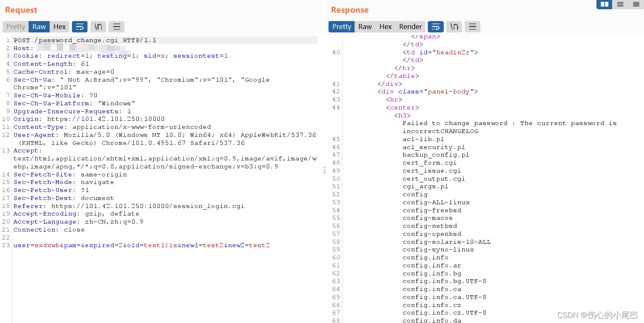This screenshot has width=644, height=323.
Task: Click the User-Agent Mozilla/5.0 header
Action: pyautogui.click(x=165, y=139)
